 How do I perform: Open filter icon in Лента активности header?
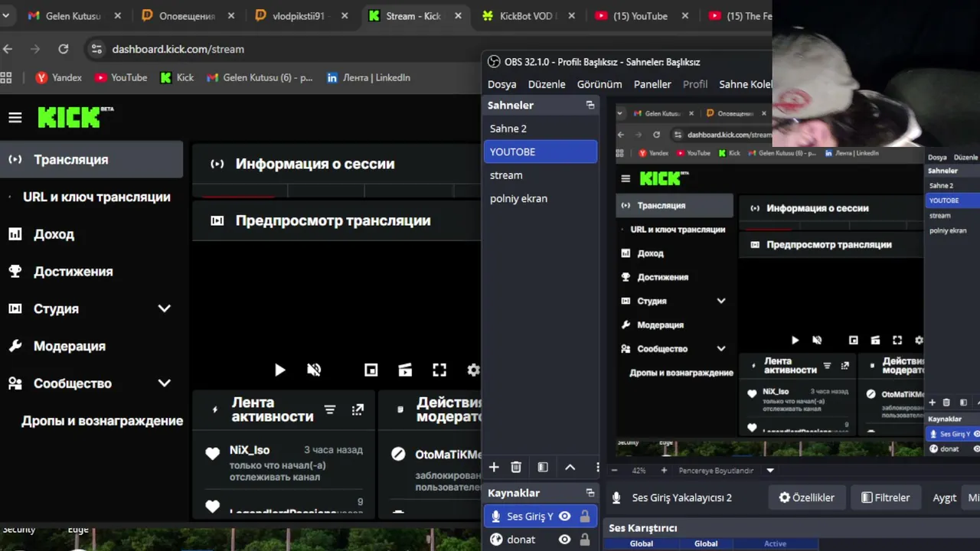[x=330, y=409]
